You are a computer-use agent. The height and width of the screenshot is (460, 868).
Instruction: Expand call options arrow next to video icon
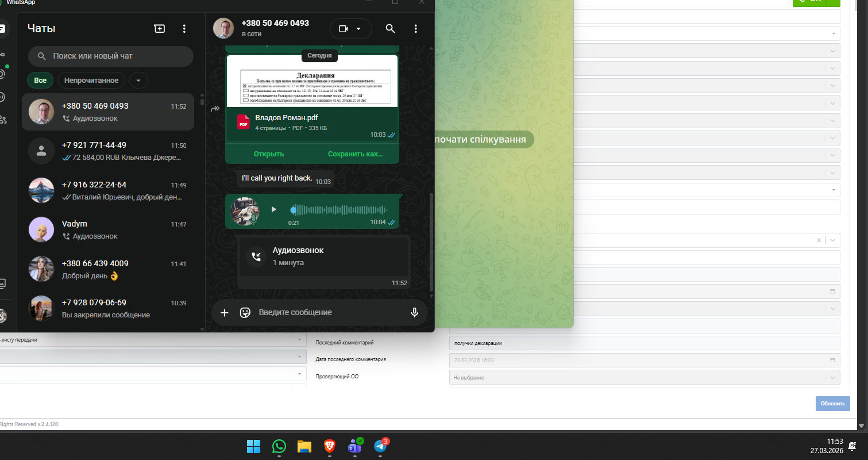[x=359, y=29]
